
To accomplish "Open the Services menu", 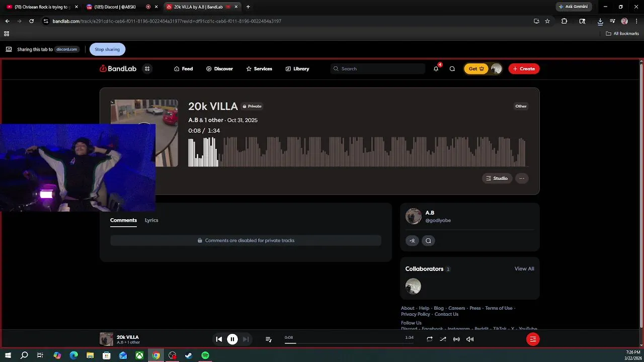I will pos(259,69).
